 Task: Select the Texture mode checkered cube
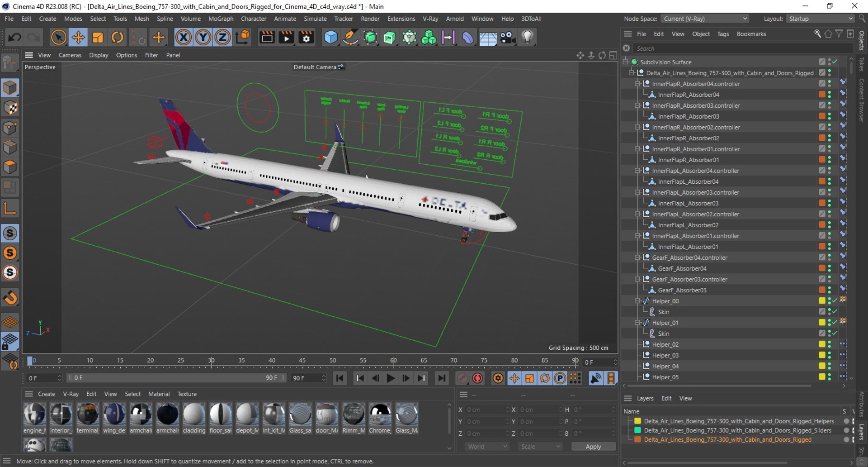tap(10, 108)
